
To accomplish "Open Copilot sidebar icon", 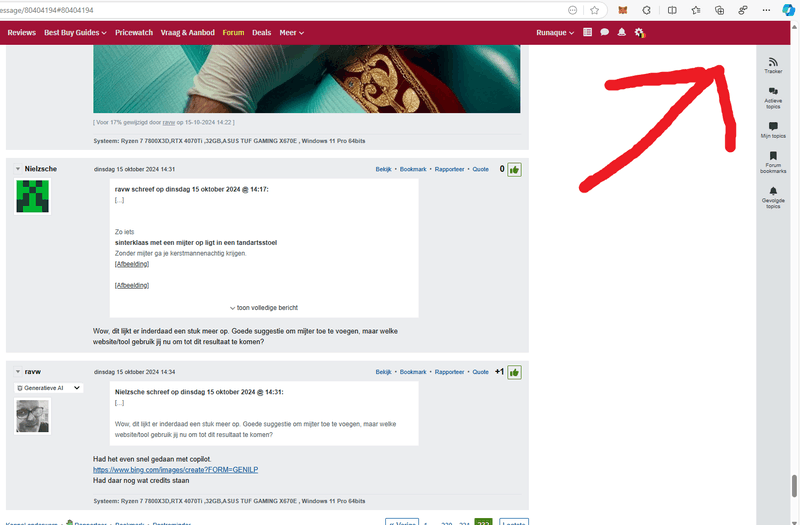I will [789, 10].
